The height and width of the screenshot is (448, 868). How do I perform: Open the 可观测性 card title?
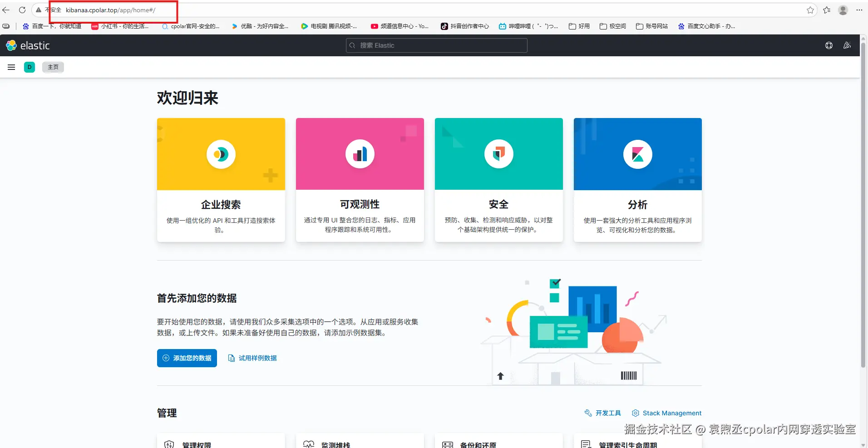pos(360,205)
